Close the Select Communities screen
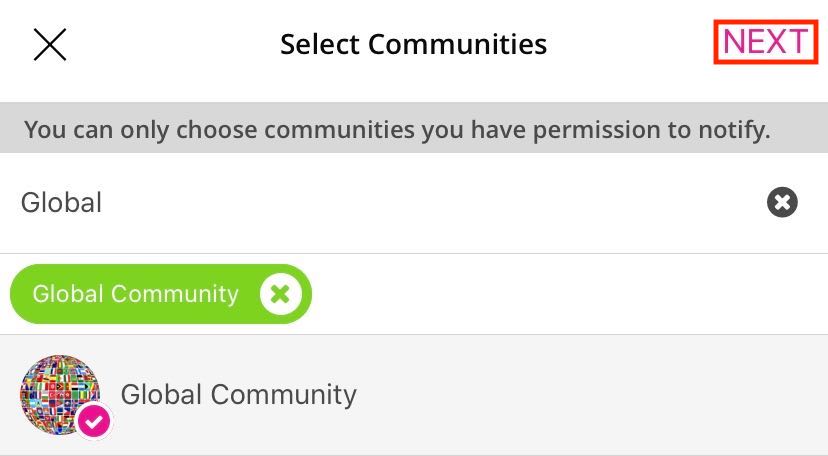 pyautogui.click(x=50, y=44)
